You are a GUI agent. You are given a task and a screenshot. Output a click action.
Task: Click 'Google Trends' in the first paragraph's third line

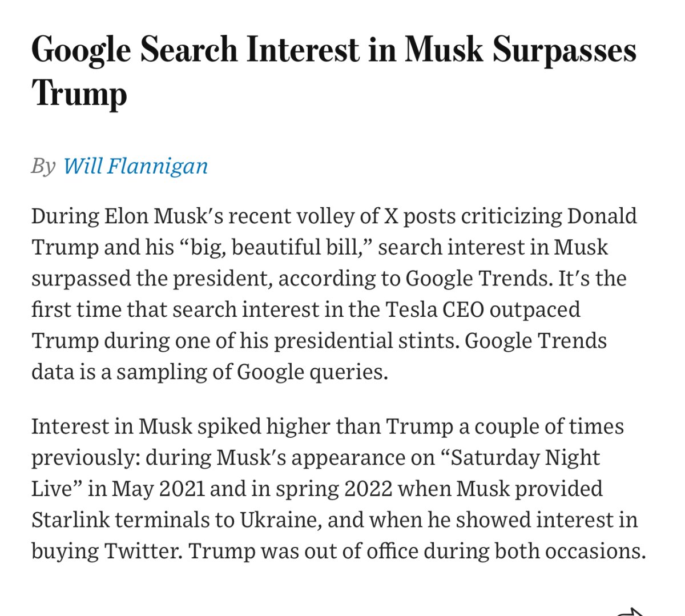tap(478, 278)
